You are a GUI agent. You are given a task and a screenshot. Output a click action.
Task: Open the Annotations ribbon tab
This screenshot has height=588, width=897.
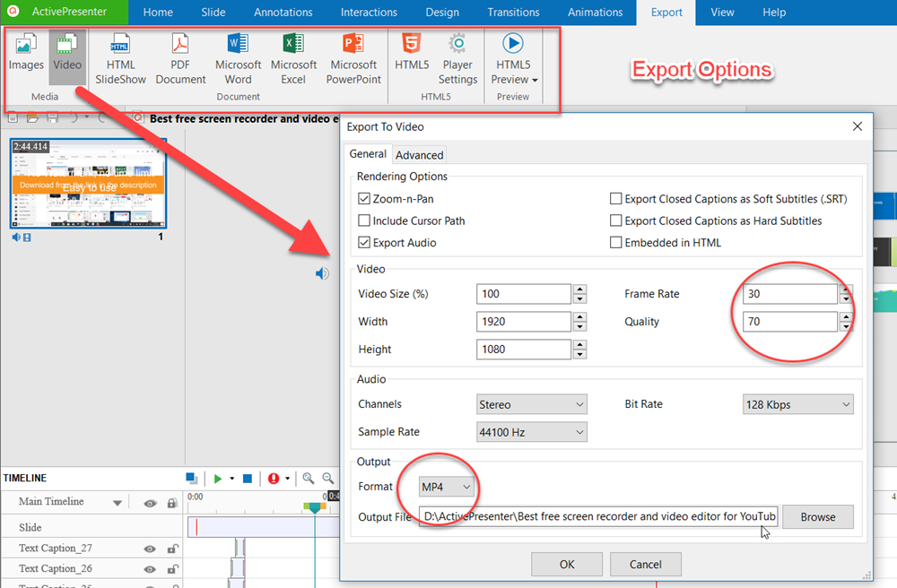click(283, 12)
